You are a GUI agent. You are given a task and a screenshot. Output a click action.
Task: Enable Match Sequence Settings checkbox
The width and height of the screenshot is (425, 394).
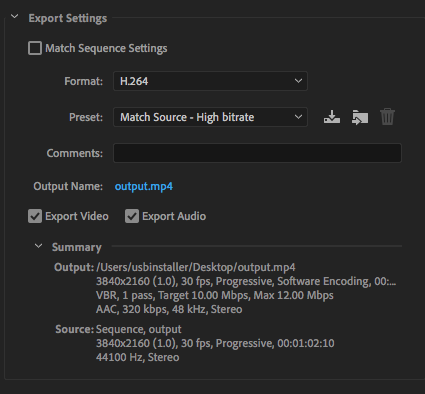click(35, 48)
